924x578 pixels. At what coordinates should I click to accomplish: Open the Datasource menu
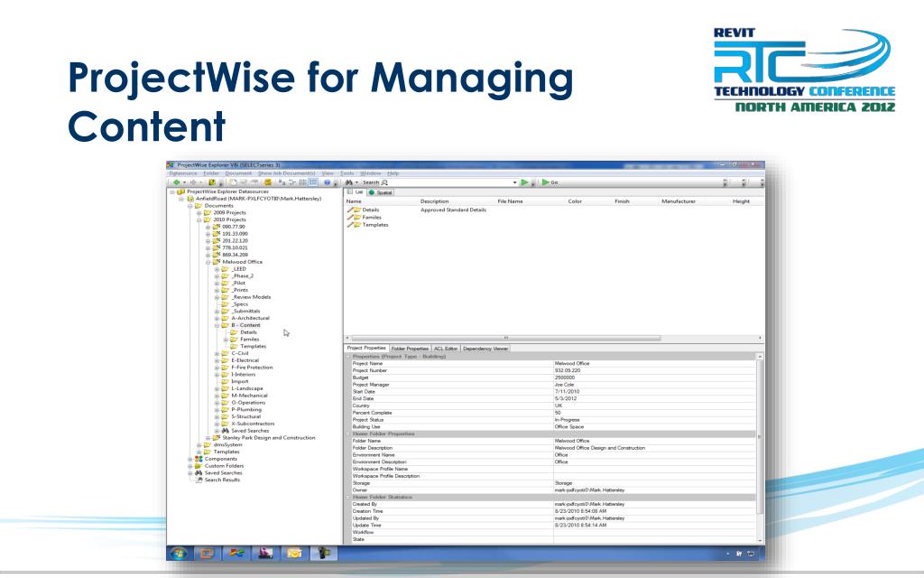(183, 173)
